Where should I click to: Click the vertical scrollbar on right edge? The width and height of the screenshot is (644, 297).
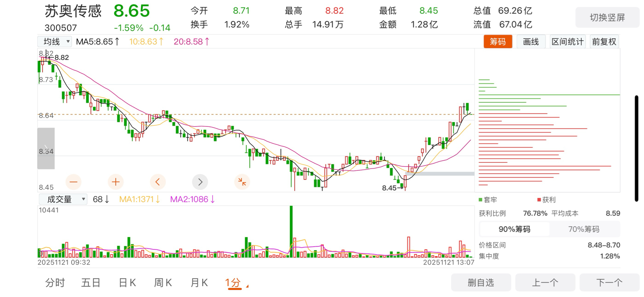(636, 148)
